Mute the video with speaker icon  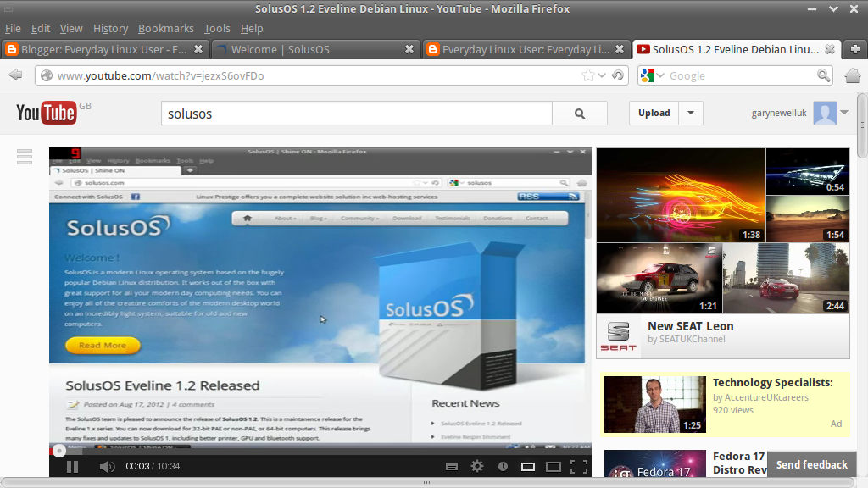click(107, 467)
